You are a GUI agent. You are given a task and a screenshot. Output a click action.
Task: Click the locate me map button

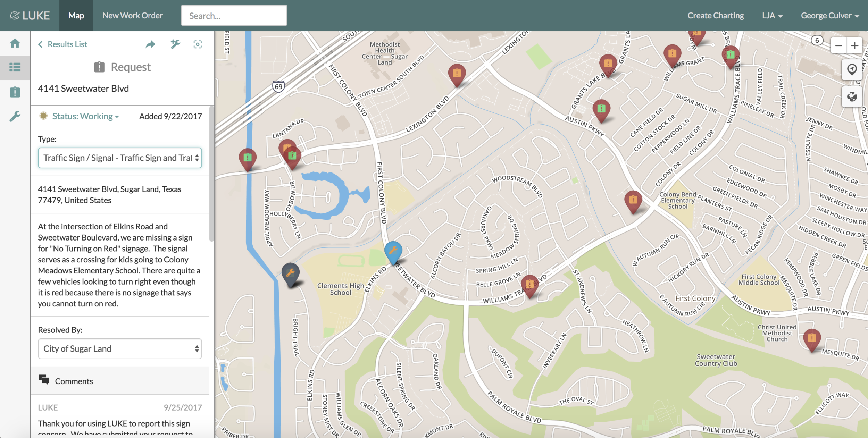[852, 69]
